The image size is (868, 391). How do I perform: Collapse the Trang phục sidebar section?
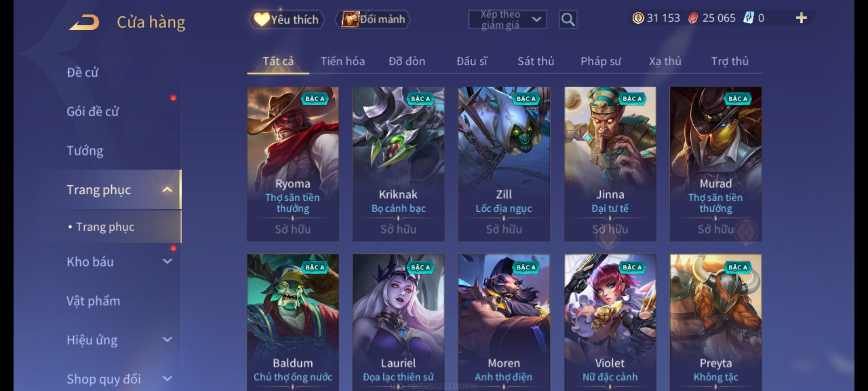[167, 190]
